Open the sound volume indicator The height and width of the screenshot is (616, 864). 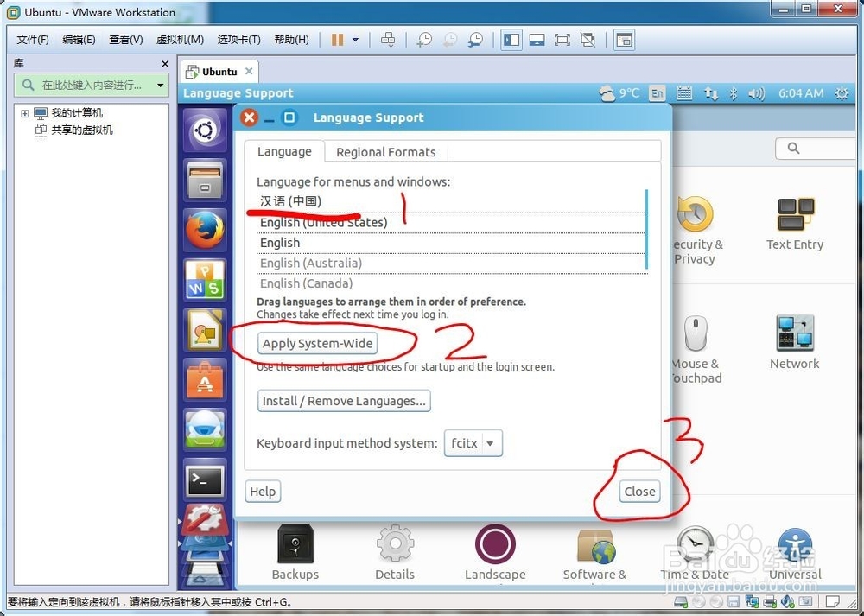click(x=757, y=93)
